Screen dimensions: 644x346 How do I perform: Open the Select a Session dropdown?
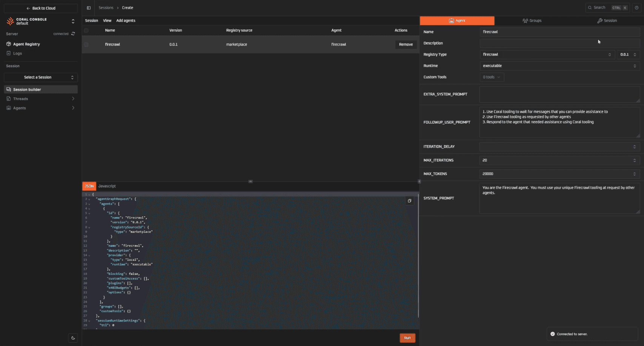point(41,77)
